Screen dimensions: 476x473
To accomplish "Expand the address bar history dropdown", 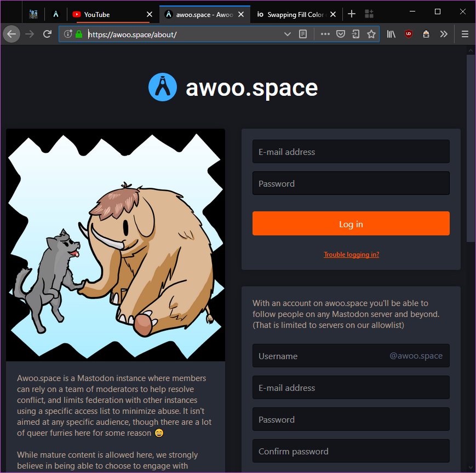I will pyautogui.click(x=288, y=34).
